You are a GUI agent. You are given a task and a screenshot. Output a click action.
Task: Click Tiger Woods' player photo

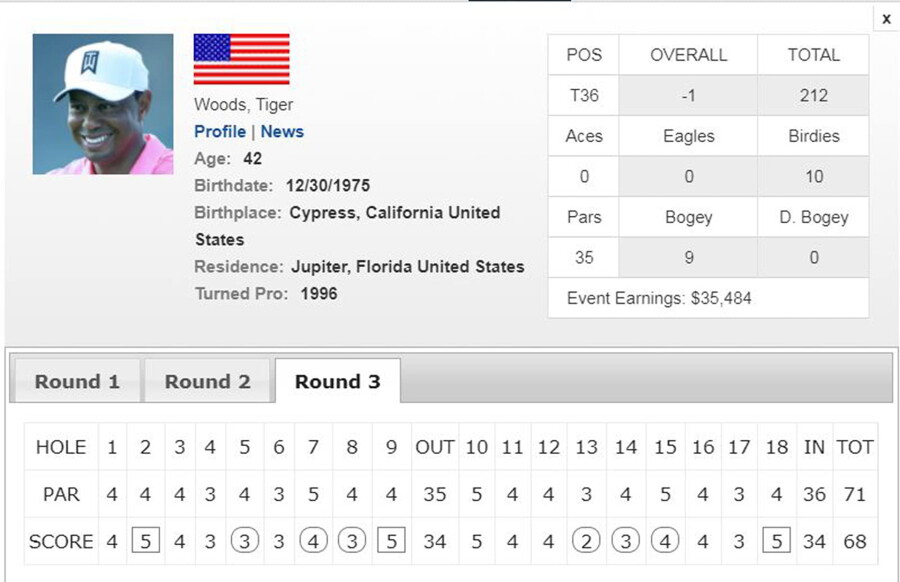click(x=103, y=104)
